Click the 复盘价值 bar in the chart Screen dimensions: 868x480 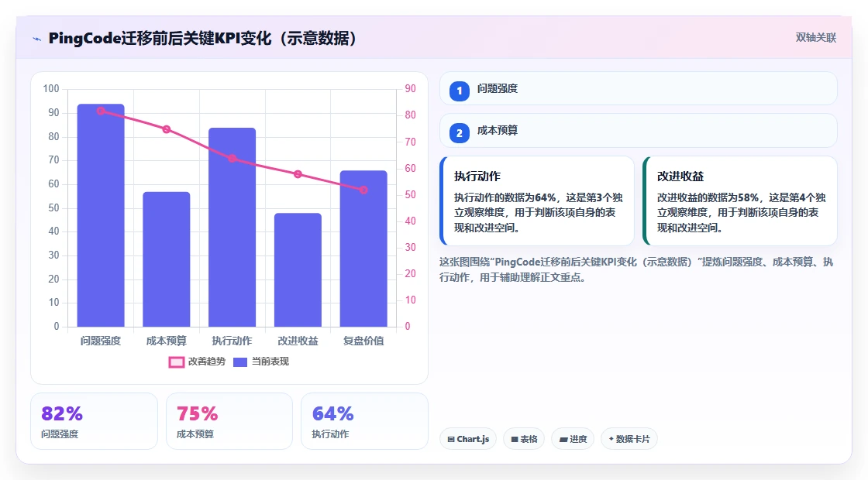click(363, 249)
